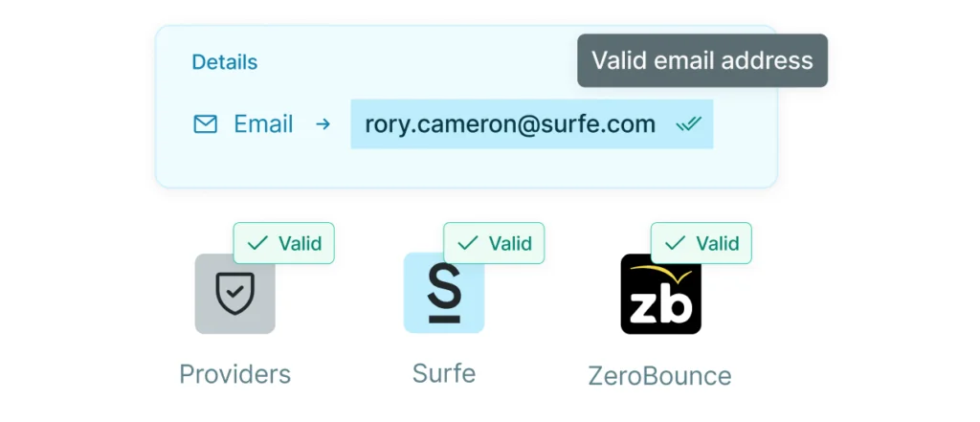Select the rory.cameron@surfe.com email field
The height and width of the screenshot is (422, 980).
510,124
